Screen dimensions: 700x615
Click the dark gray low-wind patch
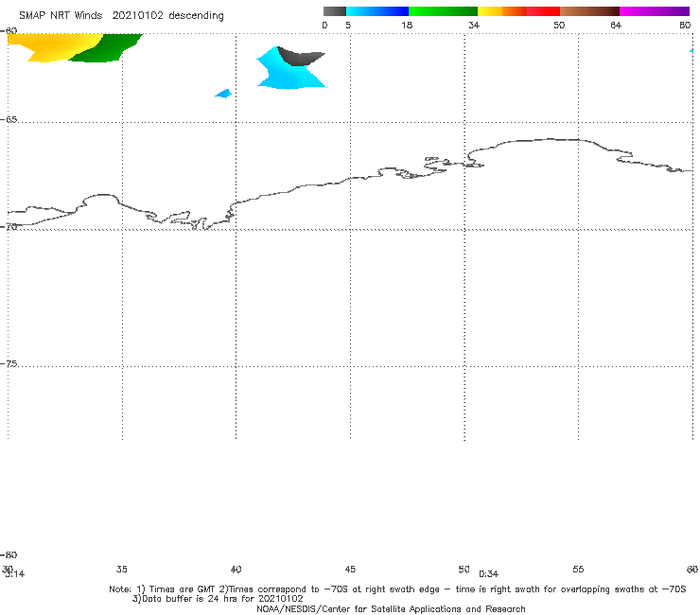coord(299,57)
